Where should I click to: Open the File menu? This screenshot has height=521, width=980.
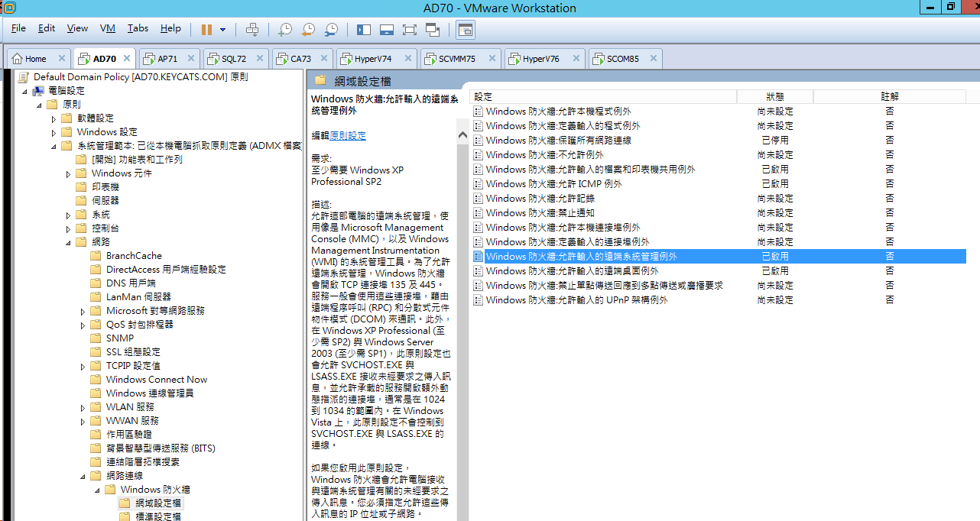18,28
